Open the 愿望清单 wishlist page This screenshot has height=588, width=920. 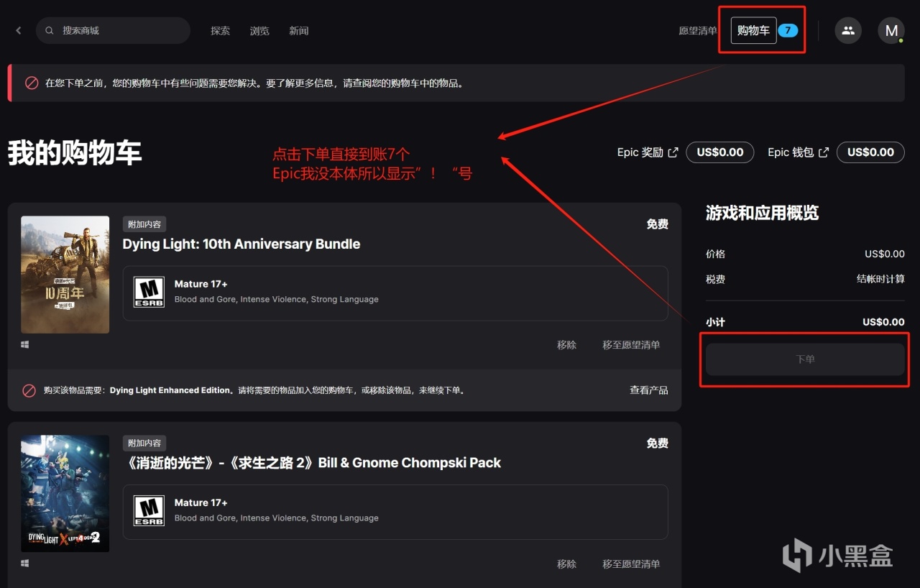pos(698,31)
